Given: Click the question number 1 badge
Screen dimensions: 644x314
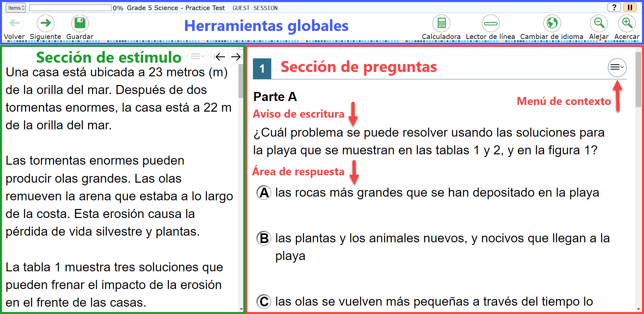Looking at the screenshot, I should point(262,69).
